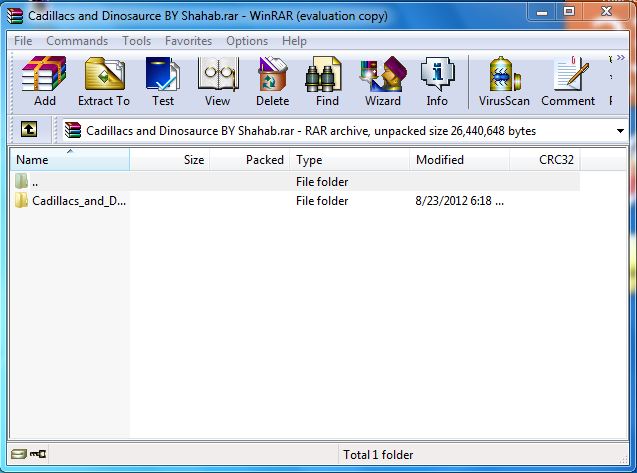
Task: Click the Extract To toolbar icon
Action: pyautogui.click(x=104, y=74)
